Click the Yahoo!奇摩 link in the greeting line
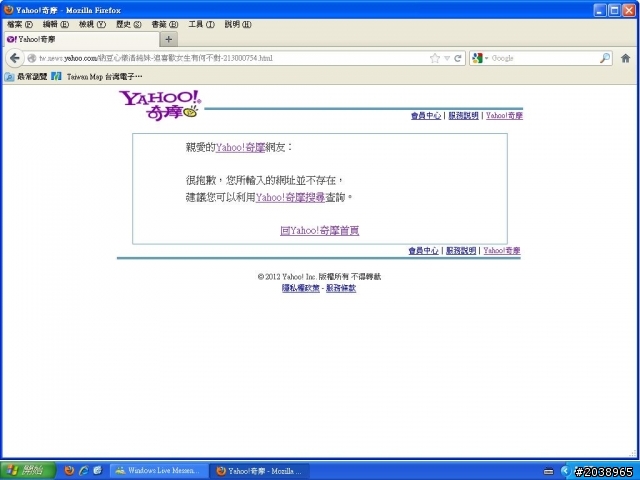 pyautogui.click(x=240, y=147)
